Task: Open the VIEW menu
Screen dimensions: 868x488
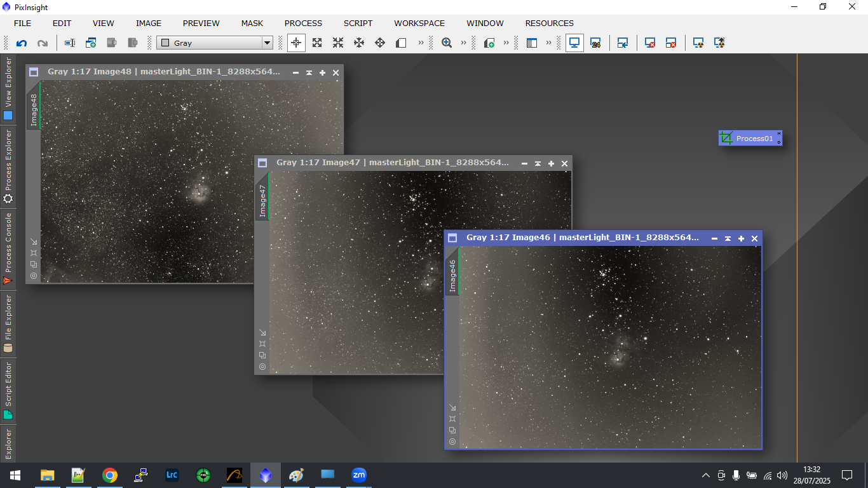Action: (x=104, y=23)
